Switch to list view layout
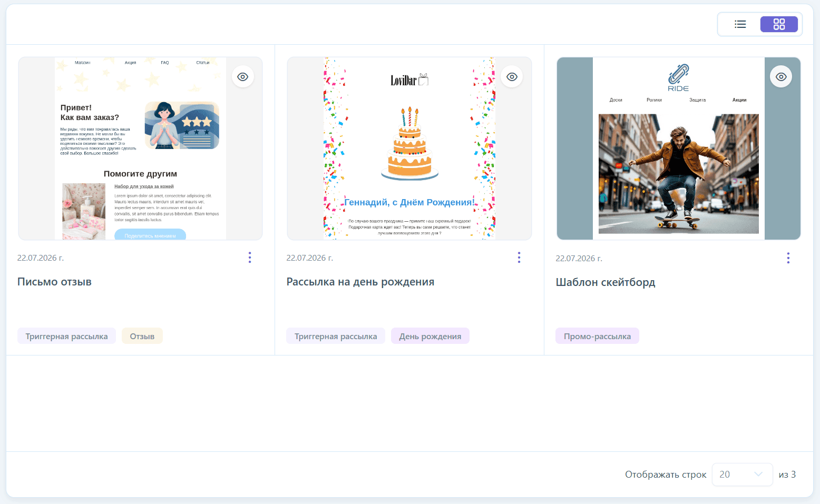The width and height of the screenshot is (820, 504). point(740,24)
